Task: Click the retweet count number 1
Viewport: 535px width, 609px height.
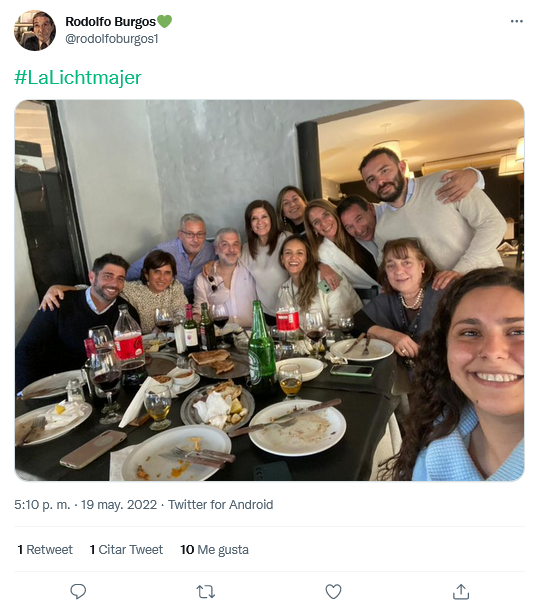Action: coord(20,550)
